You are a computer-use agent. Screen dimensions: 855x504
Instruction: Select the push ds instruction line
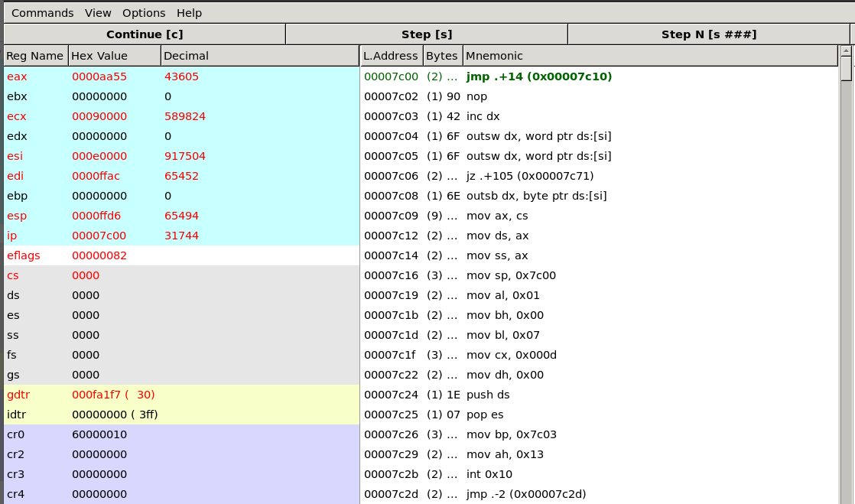click(600, 395)
